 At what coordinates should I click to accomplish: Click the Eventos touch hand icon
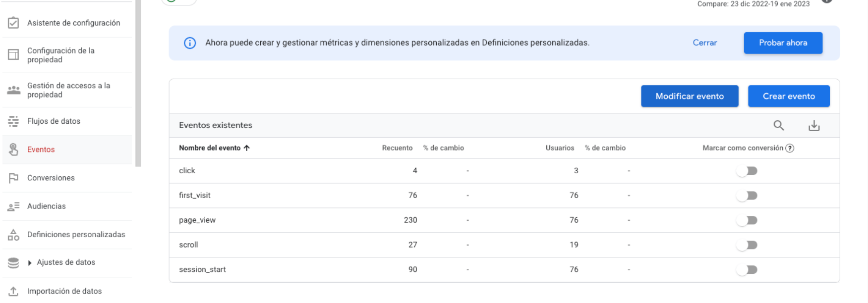click(x=13, y=149)
